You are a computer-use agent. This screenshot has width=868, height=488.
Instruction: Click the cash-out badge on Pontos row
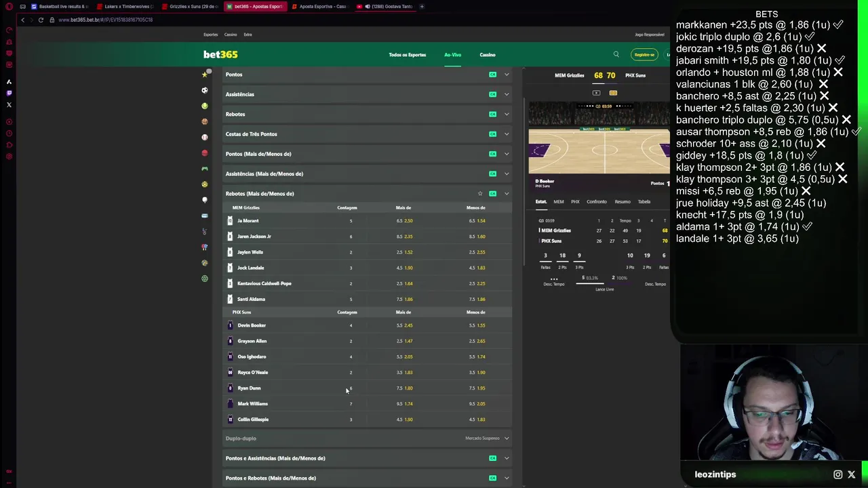tap(493, 75)
